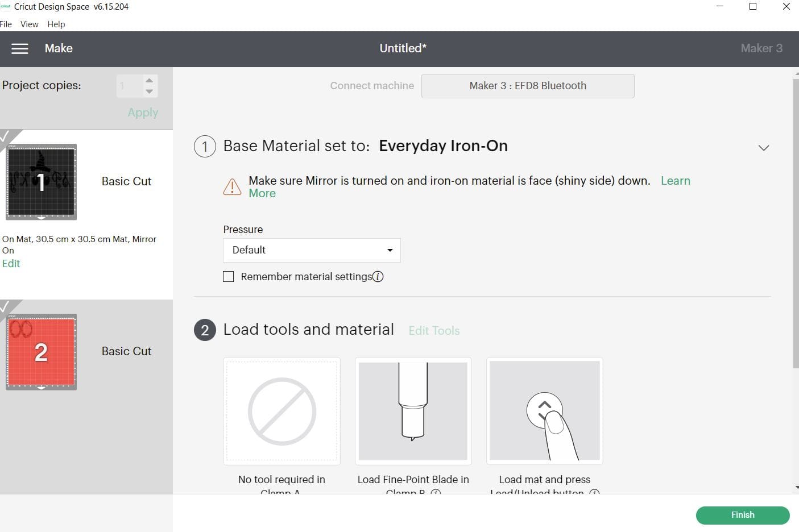Screen dimensions: 799x532
Task: Open the View menu
Action: (x=30, y=24)
